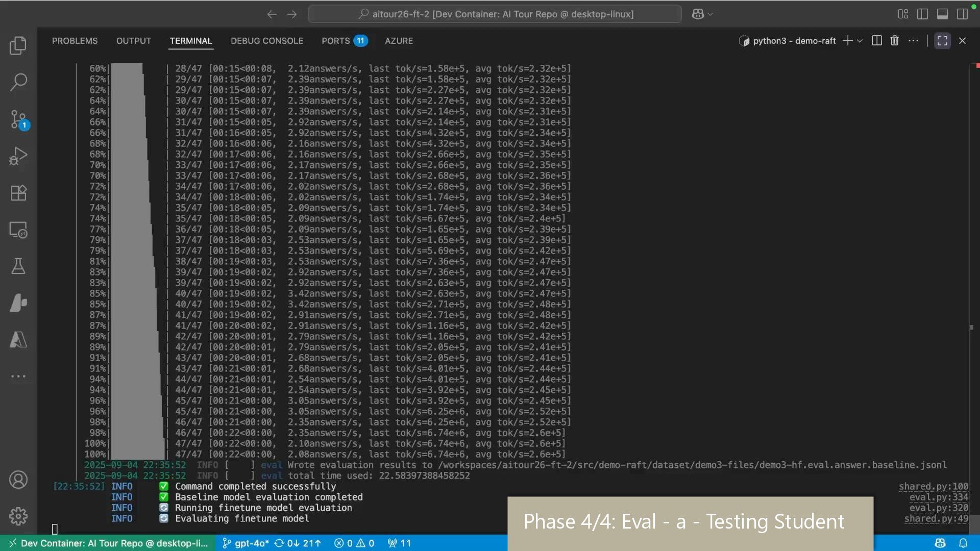Open the Run and Debug view

click(18, 156)
